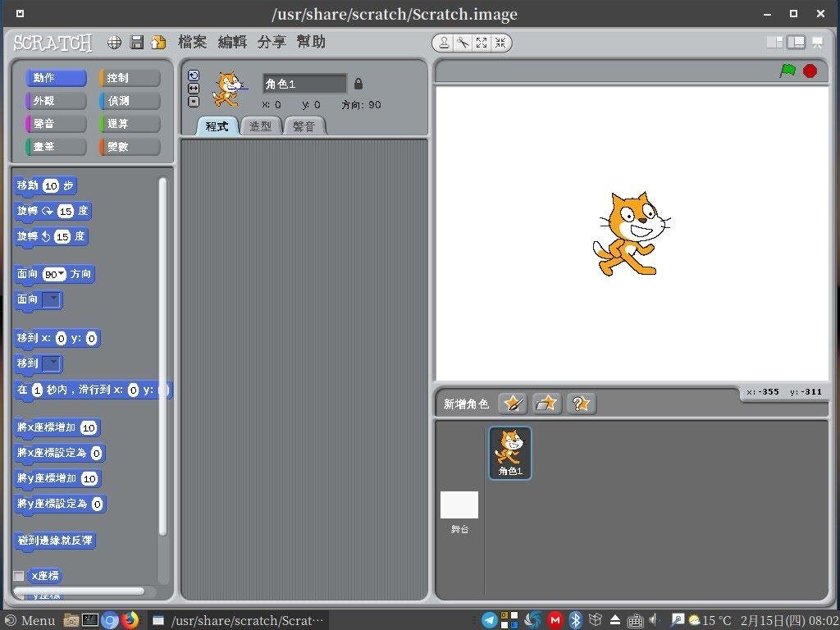840x630 pixels.
Task: Open the dropdown in the 面向 block
Action: (x=52, y=299)
